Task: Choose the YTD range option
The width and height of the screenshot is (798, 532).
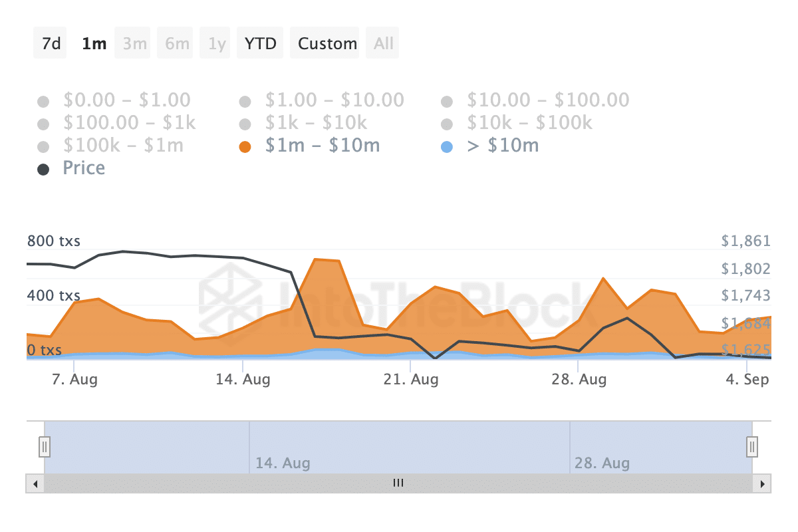Action: pyautogui.click(x=260, y=44)
